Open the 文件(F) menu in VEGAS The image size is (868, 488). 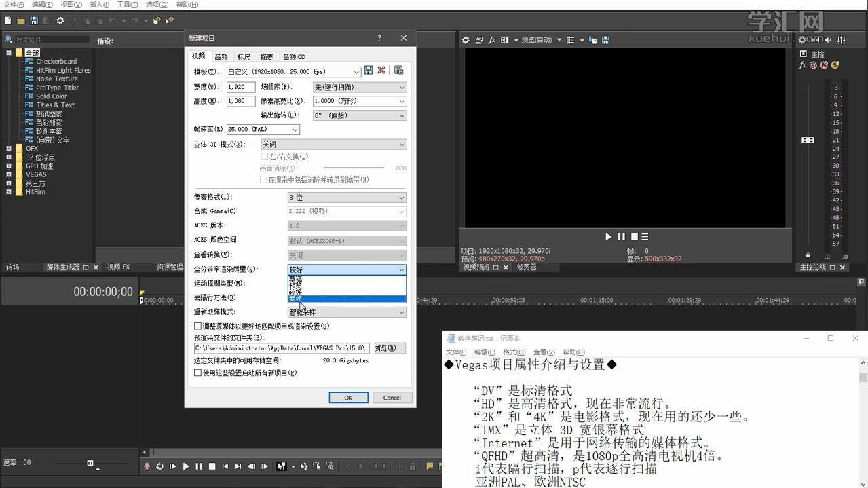[14, 5]
